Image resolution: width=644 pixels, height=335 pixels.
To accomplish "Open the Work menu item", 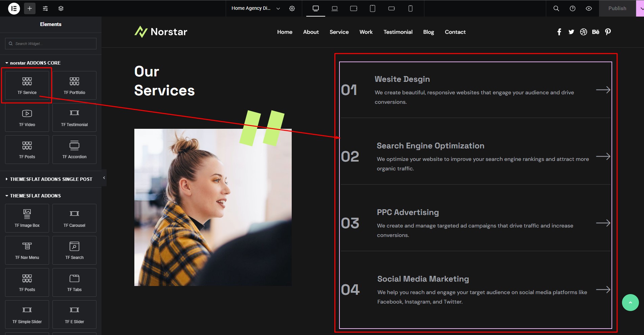I will [366, 32].
